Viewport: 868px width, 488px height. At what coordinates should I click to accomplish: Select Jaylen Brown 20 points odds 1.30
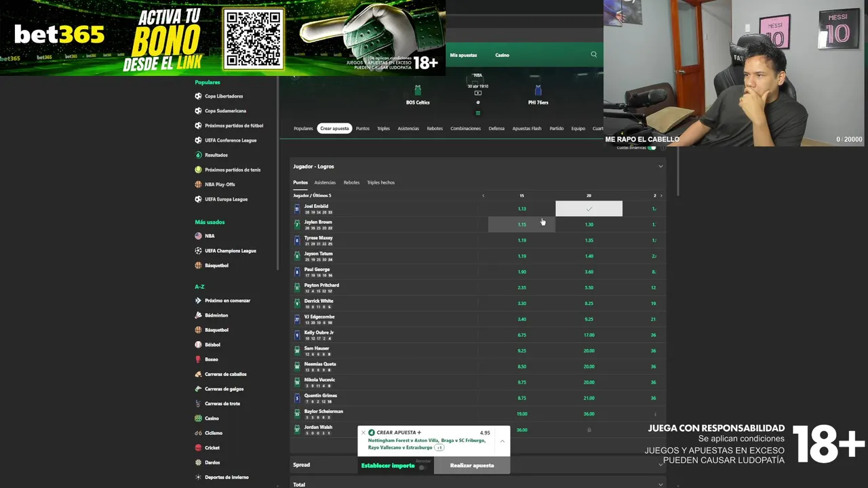589,224
